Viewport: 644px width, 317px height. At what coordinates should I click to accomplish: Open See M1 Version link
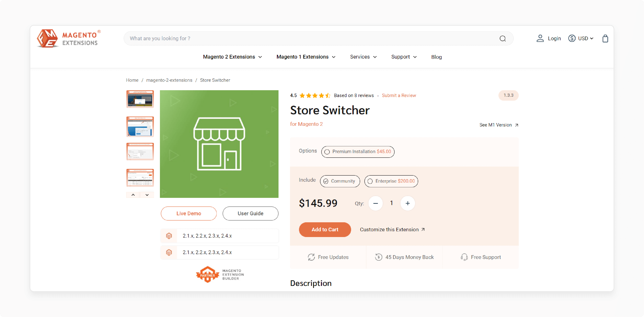499,125
